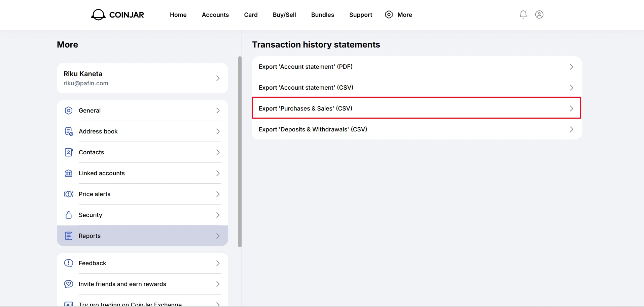
Task: Click the Contacts icon
Action: (69, 152)
